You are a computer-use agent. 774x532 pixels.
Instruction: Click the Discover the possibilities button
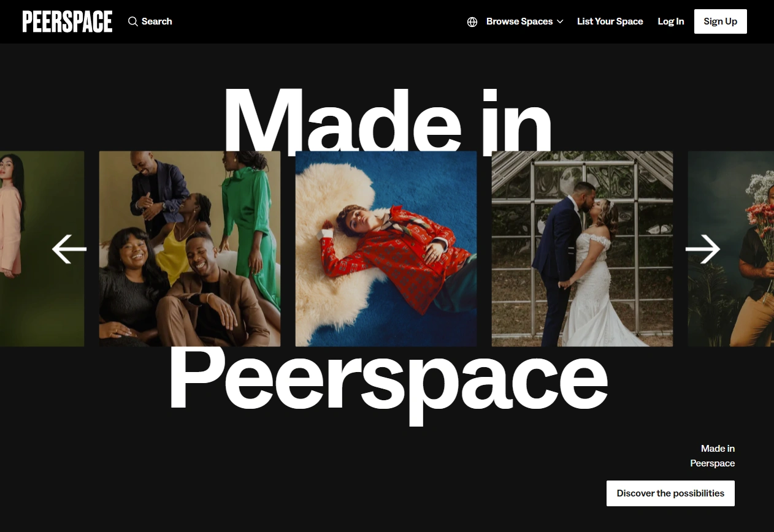pyautogui.click(x=670, y=493)
